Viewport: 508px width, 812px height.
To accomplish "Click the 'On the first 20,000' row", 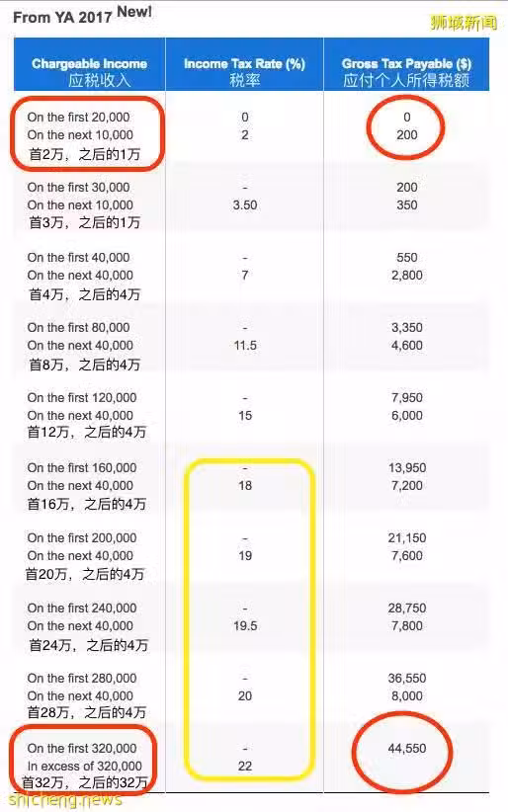I will pos(78,117).
